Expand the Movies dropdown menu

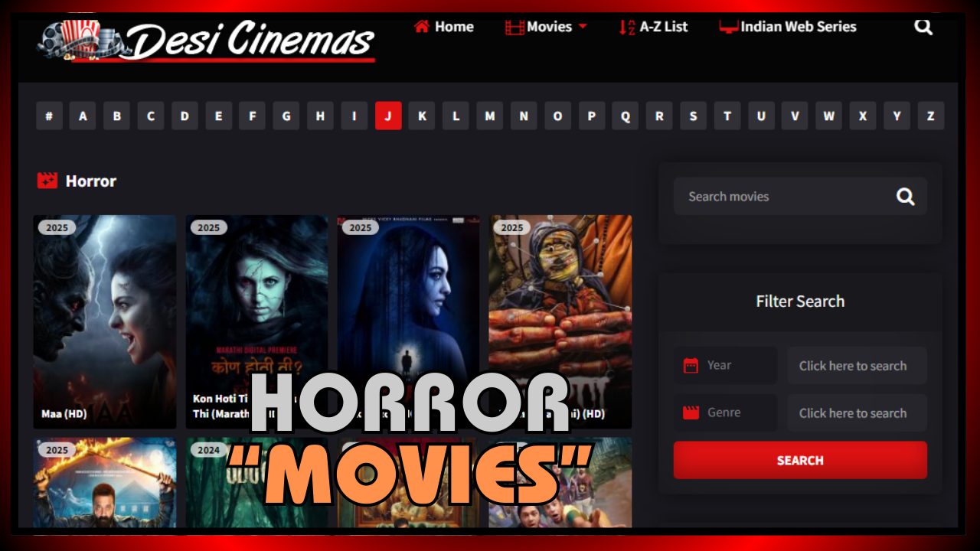(x=547, y=27)
